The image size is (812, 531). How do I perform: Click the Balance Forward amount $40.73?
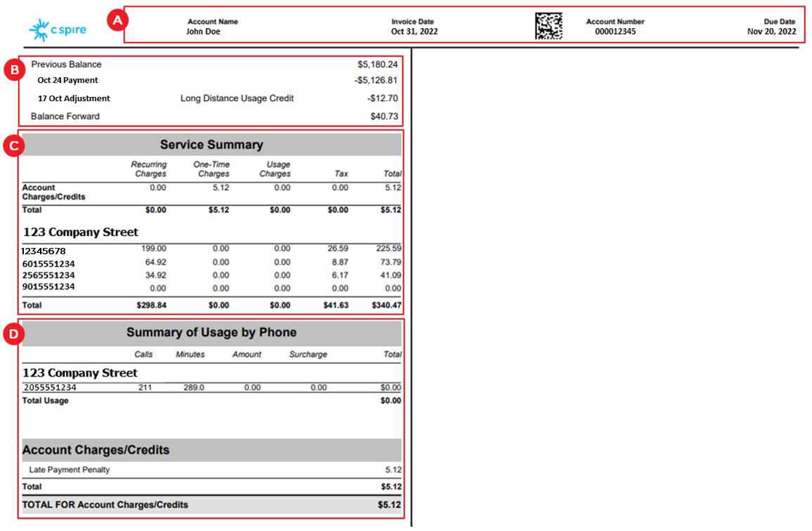[x=384, y=117]
